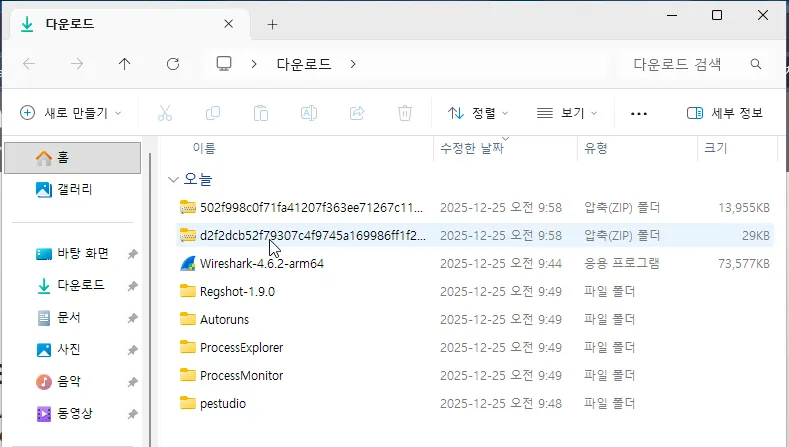This screenshot has height=447, width=789.
Task: Toggle the 세부 정보 details pane
Action: 725,113
